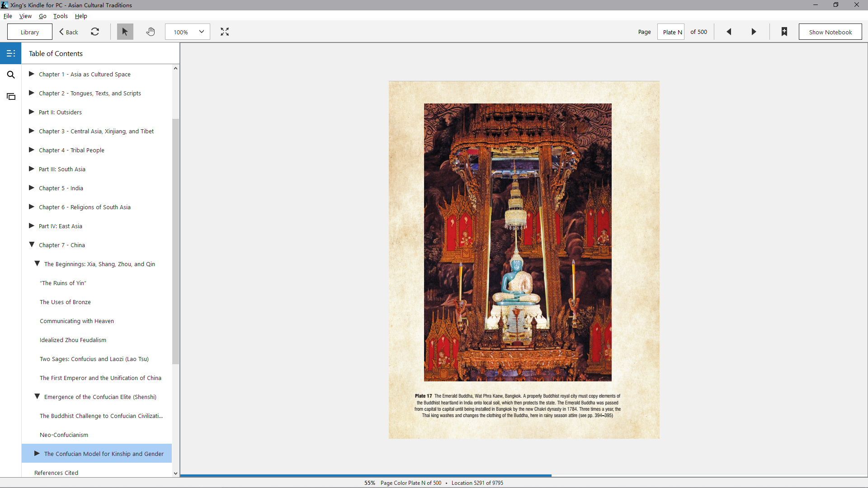Screen dimensions: 868x488
Task: Open Communicating with Heaven section
Action: coord(77,321)
